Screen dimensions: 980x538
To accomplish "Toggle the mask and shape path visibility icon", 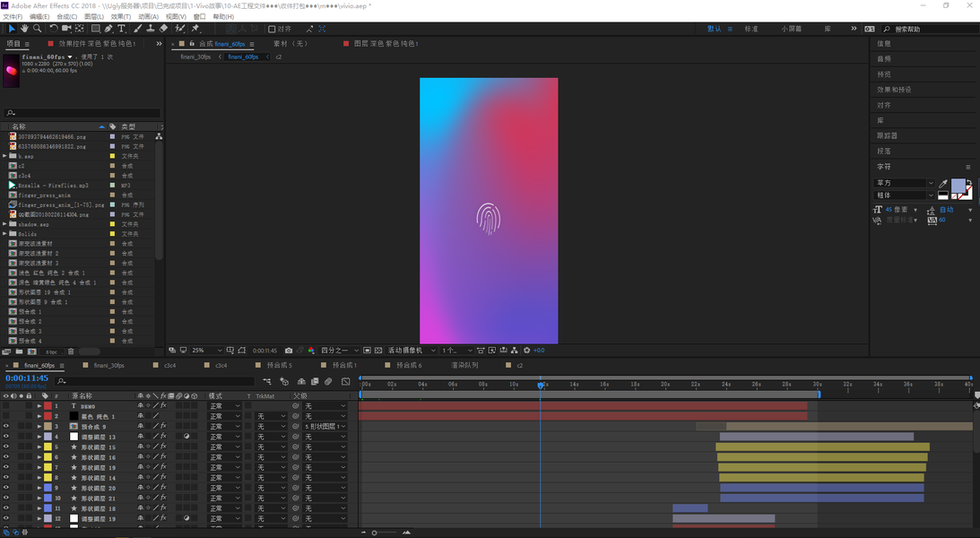I will (242, 351).
